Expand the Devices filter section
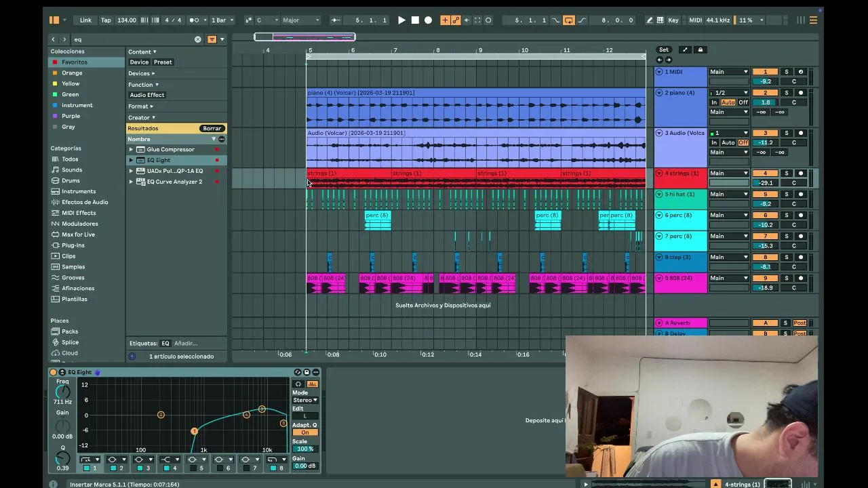Viewport: 868px width, 488px height. tap(141, 73)
